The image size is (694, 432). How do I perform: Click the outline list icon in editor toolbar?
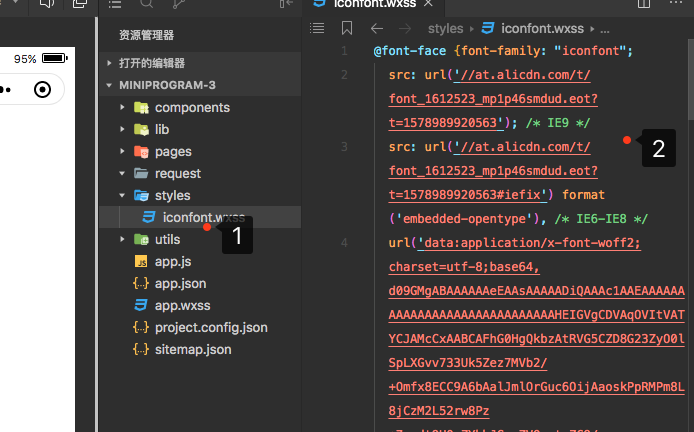(x=317, y=28)
